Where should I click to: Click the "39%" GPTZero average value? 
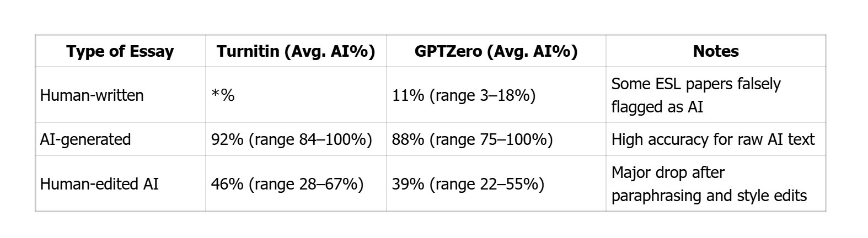point(408,183)
